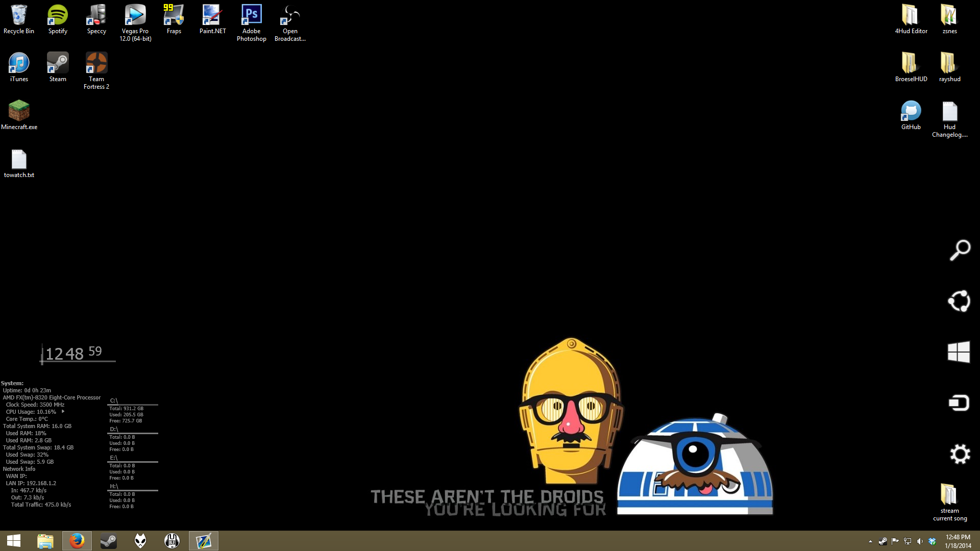The height and width of the screenshot is (551, 980).
Task: Click the network tray icon
Action: coord(908,541)
